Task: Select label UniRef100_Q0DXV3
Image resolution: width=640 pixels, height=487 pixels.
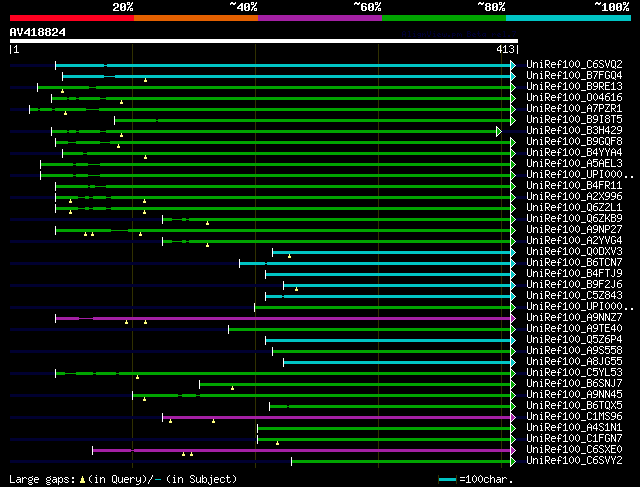Action: (x=574, y=252)
